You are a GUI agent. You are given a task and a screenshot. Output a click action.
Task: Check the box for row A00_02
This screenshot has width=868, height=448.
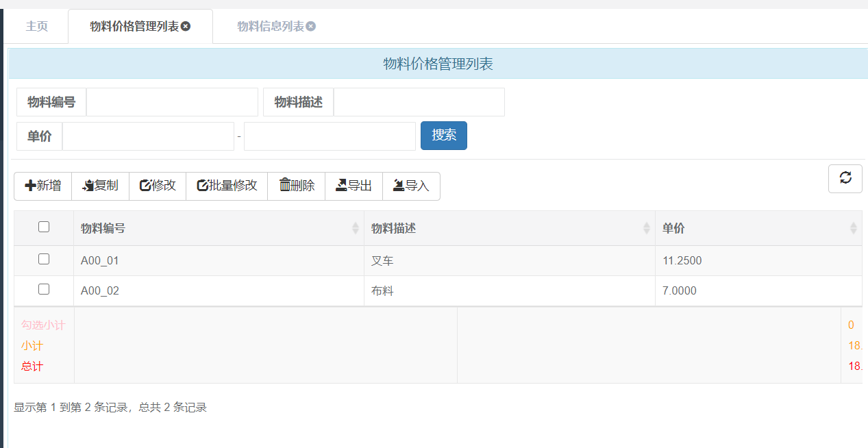[44, 289]
